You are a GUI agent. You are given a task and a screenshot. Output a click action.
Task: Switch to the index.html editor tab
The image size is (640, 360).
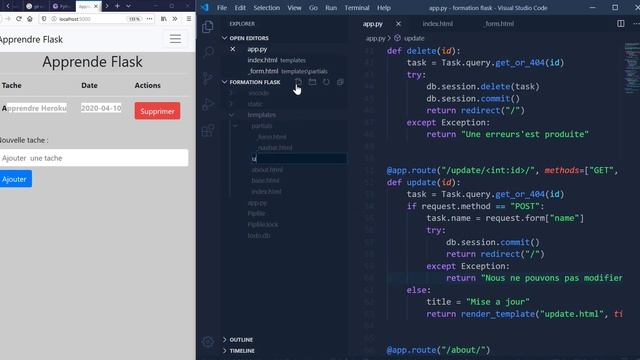437,24
